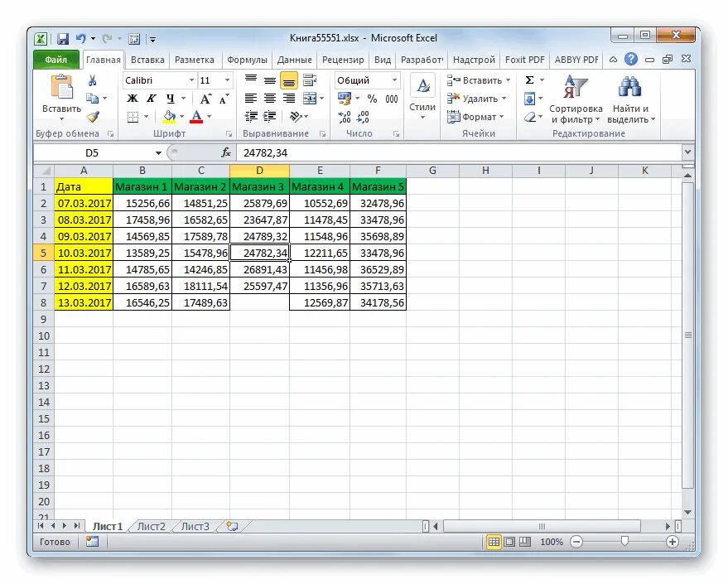Click the Удалить cells button
The height and width of the screenshot is (584, 728).
(x=476, y=99)
